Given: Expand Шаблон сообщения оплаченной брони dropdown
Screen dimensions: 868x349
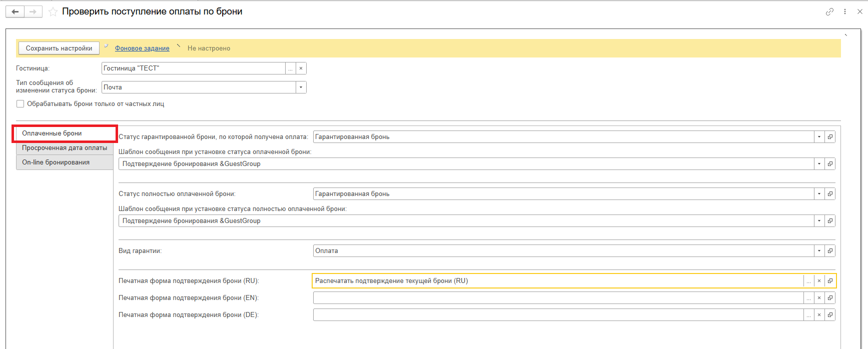Looking at the screenshot, I should click(819, 164).
